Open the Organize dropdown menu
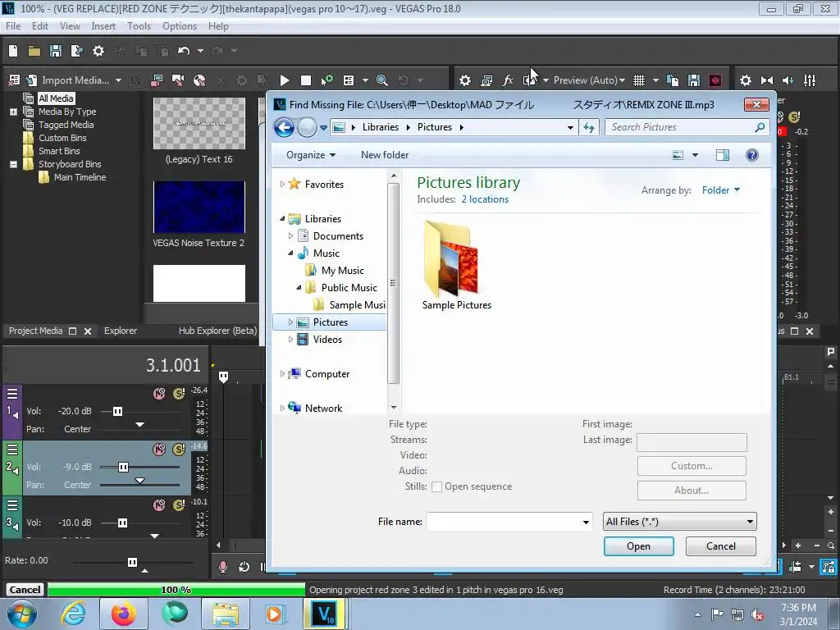The width and height of the screenshot is (840, 630). click(x=311, y=155)
